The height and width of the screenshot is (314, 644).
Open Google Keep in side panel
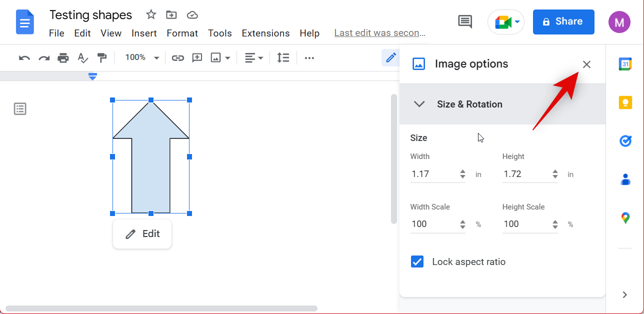(625, 102)
